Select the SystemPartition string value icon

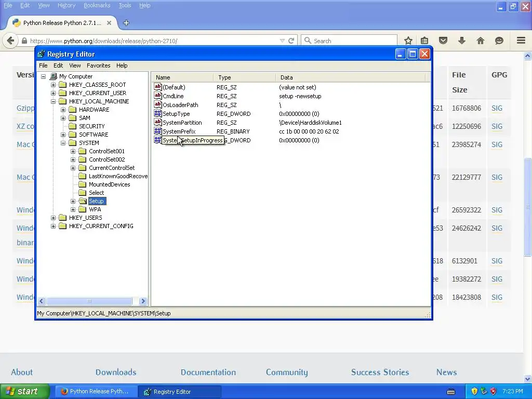[158, 122]
